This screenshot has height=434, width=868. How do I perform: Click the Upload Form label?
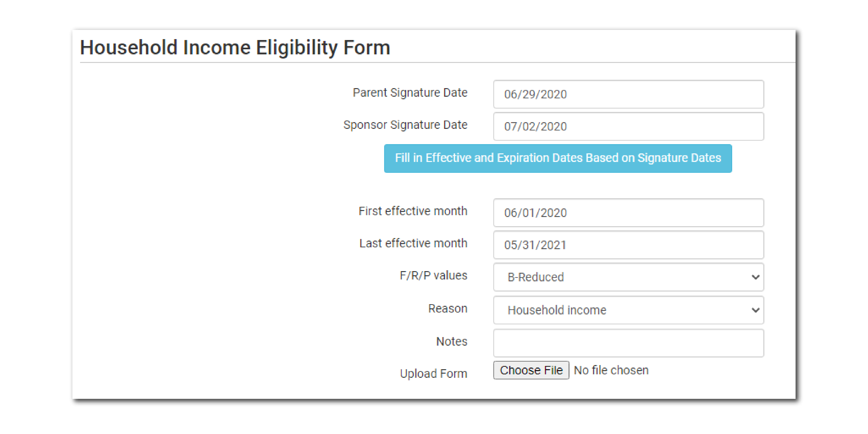(x=433, y=374)
